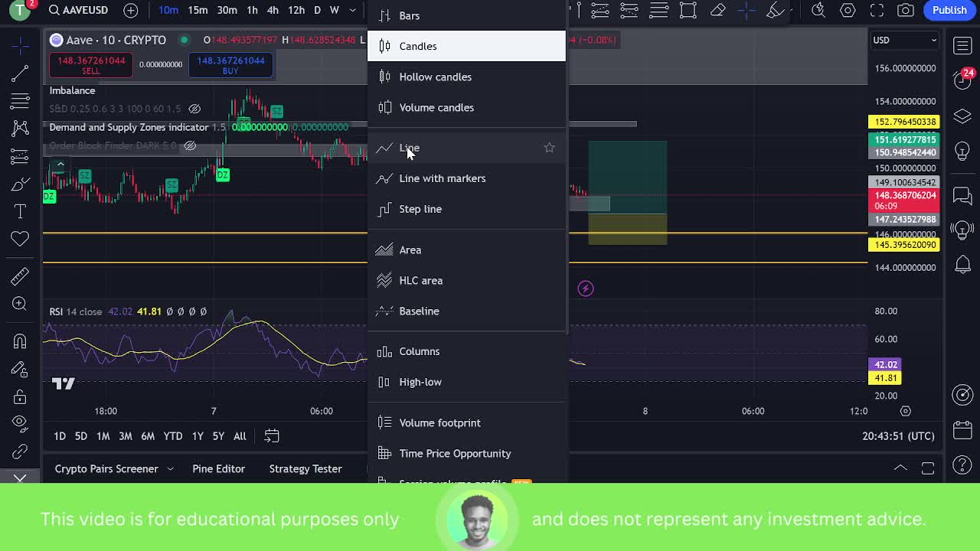Favorite the Line chart type star
Screen dimensions: 980x551
tap(549, 148)
